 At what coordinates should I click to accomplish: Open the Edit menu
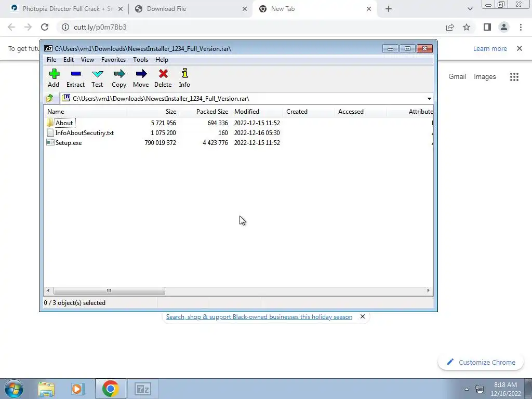[69, 60]
